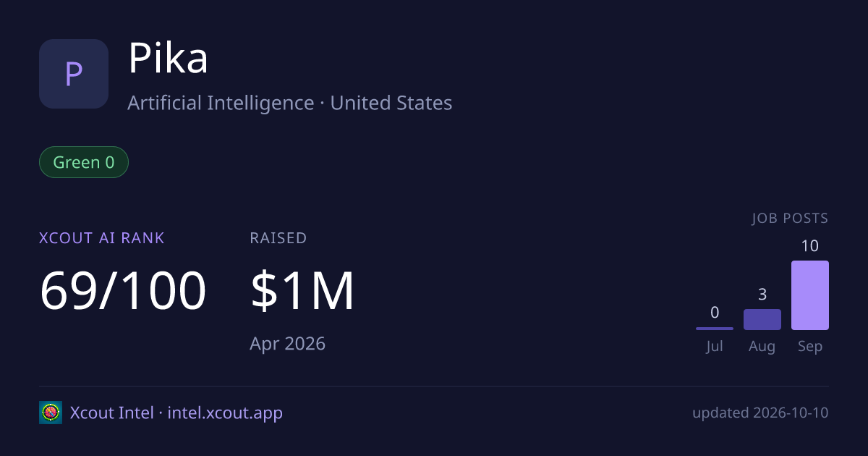868x456 pixels.
Task: Select the Green 0 badge
Action: click(x=84, y=162)
